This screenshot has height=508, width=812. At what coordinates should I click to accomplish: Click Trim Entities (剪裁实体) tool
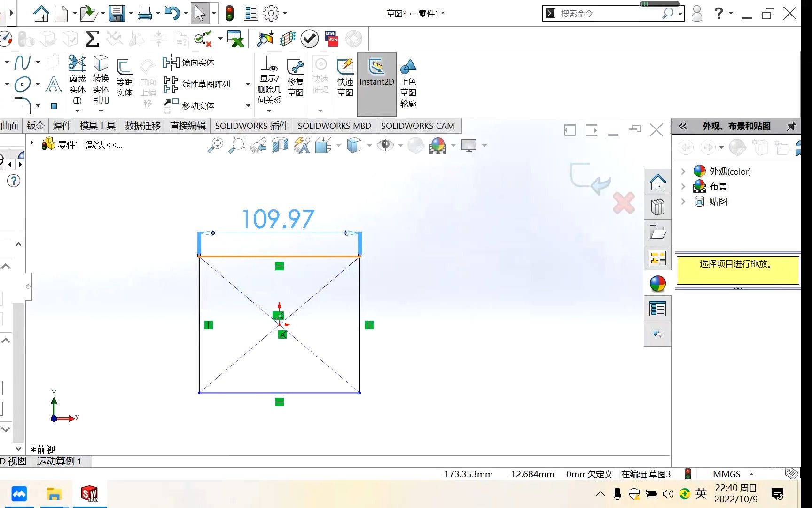click(x=78, y=81)
